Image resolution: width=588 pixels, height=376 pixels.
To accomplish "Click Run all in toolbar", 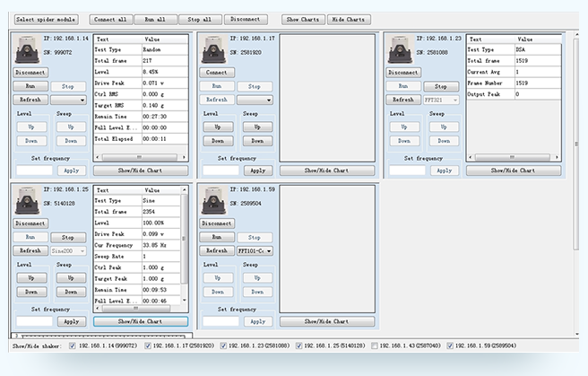I will (x=155, y=20).
